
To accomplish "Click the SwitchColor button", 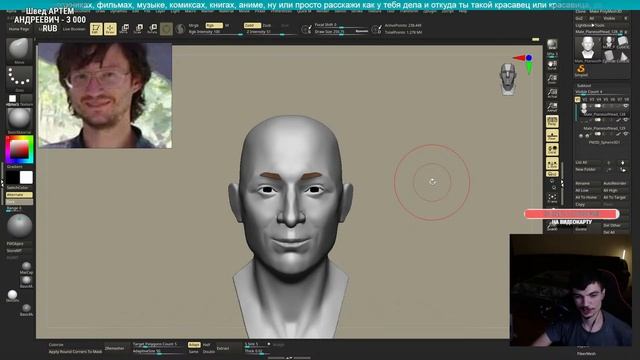I will 18,187.
